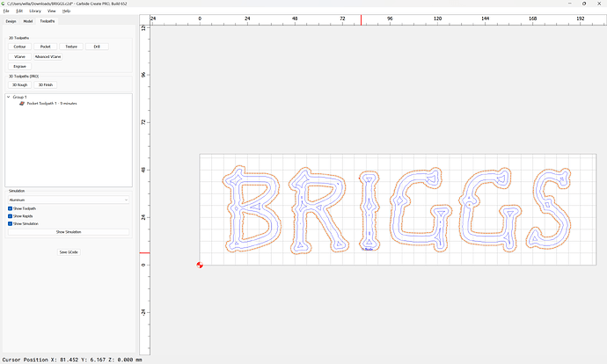607x364 pixels.
Task: Toggle Show Simulation checkbox
Action: coord(10,223)
